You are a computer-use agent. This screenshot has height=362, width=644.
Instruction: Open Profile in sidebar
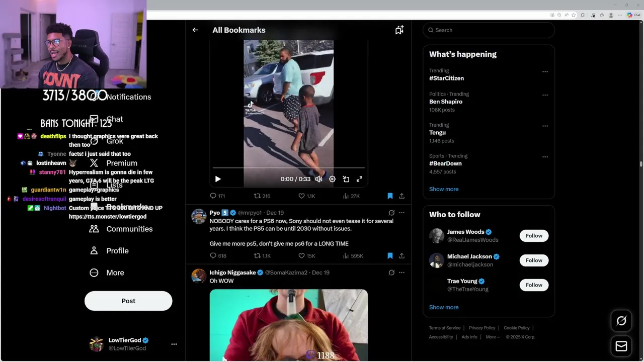[109, 251]
